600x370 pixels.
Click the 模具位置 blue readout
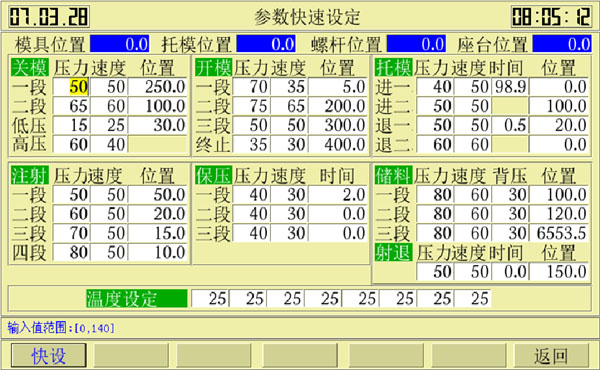point(119,44)
